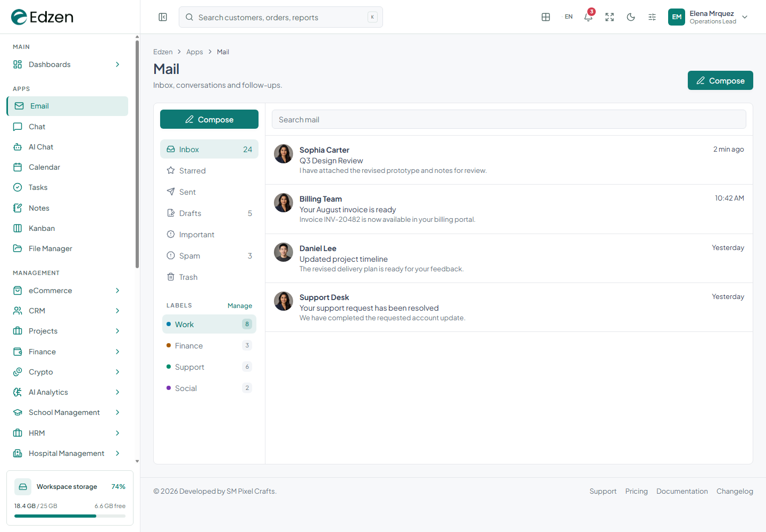Expand the Crypto menu

pyautogui.click(x=67, y=372)
